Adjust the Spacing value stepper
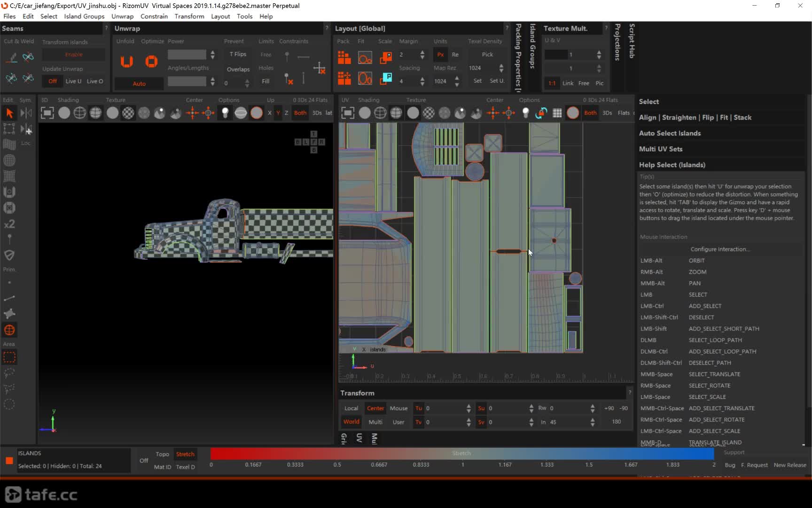Image resolution: width=812 pixels, height=508 pixels. [422, 81]
